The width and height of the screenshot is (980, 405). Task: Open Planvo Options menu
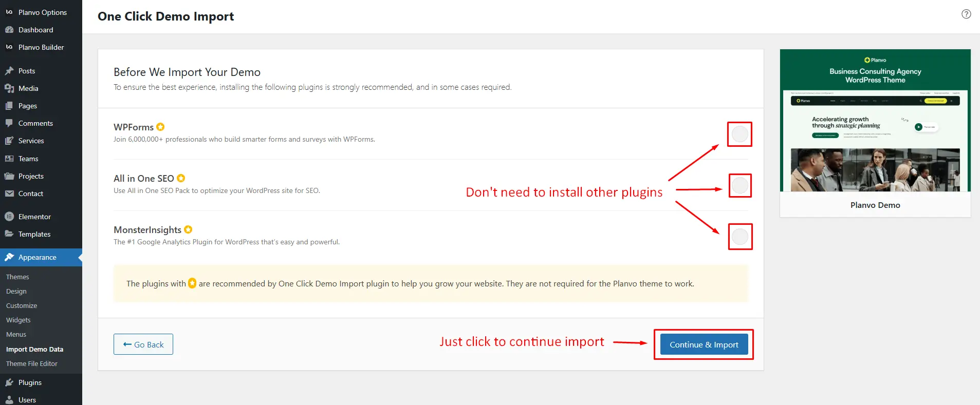coord(41,12)
